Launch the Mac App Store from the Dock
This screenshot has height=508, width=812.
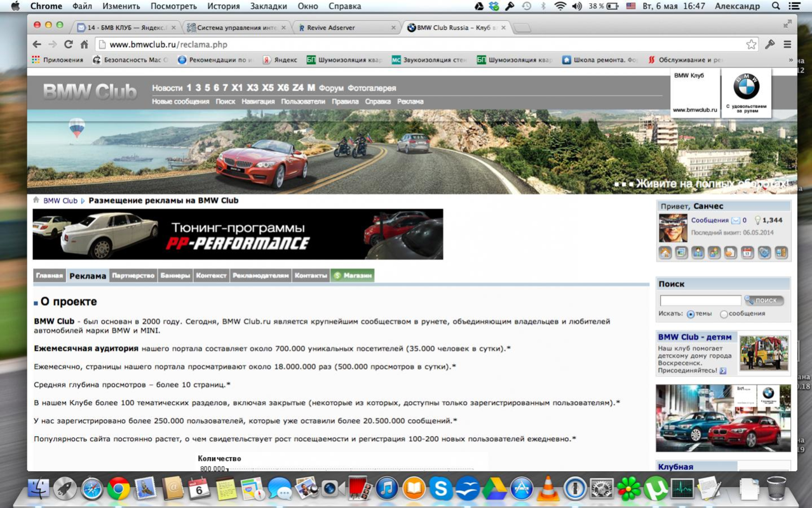[x=521, y=488]
